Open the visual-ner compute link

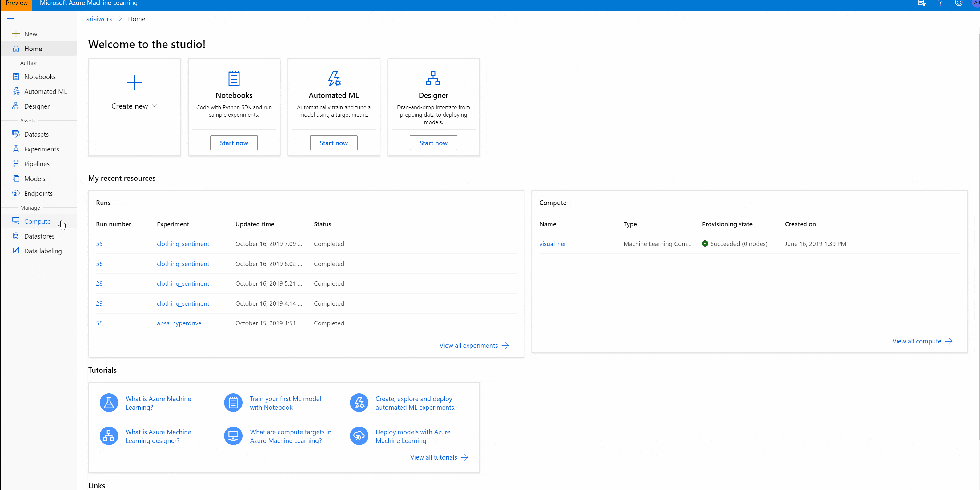coord(552,243)
